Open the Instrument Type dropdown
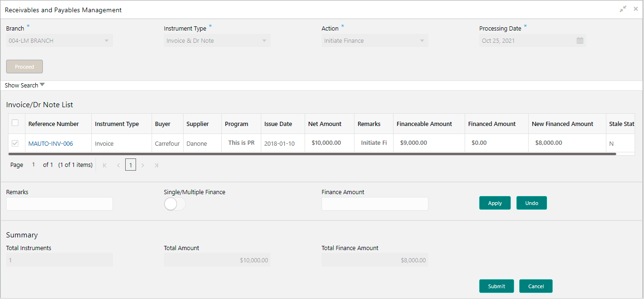This screenshot has width=644, height=299. (217, 40)
